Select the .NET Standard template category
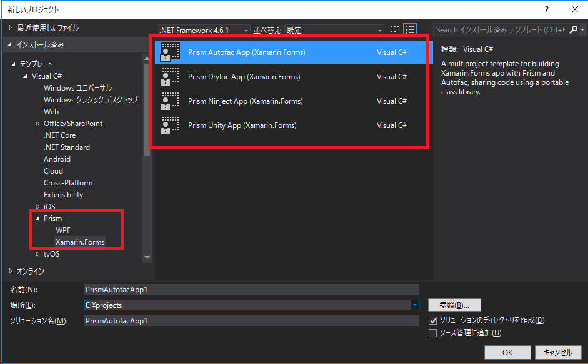This screenshot has height=364, width=588. tap(67, 147)
